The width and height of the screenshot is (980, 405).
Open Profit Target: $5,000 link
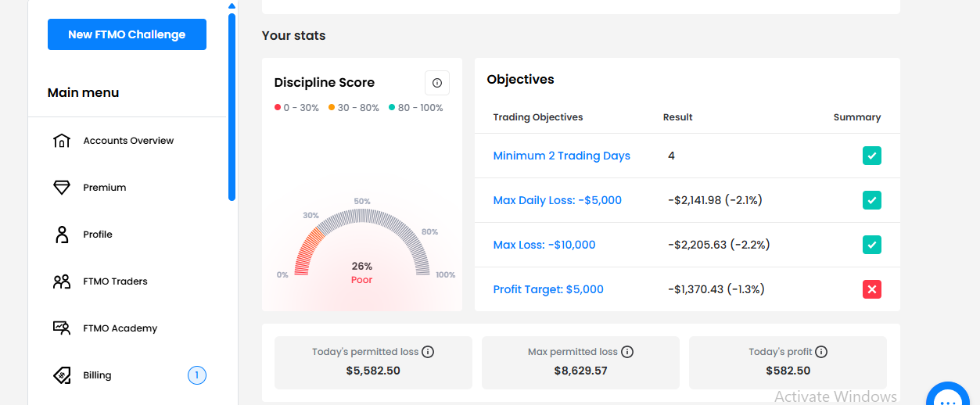coord(548,289)
